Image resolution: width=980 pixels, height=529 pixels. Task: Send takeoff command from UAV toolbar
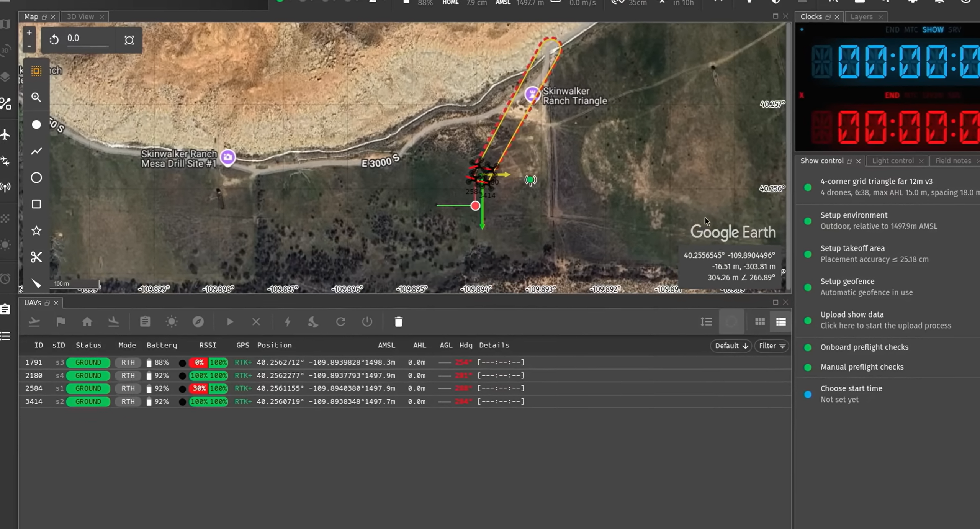pos(34,322)
